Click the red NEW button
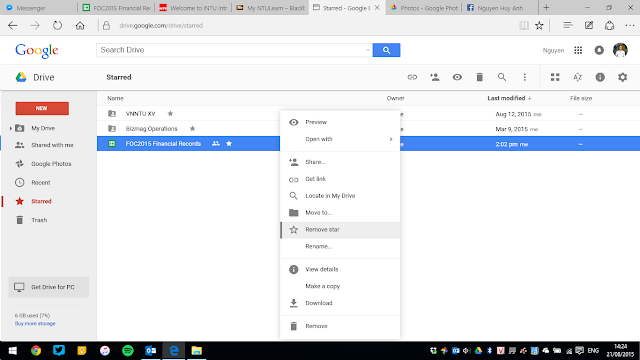The height and width of the screenshot is (360, 640). coord(42,108)
